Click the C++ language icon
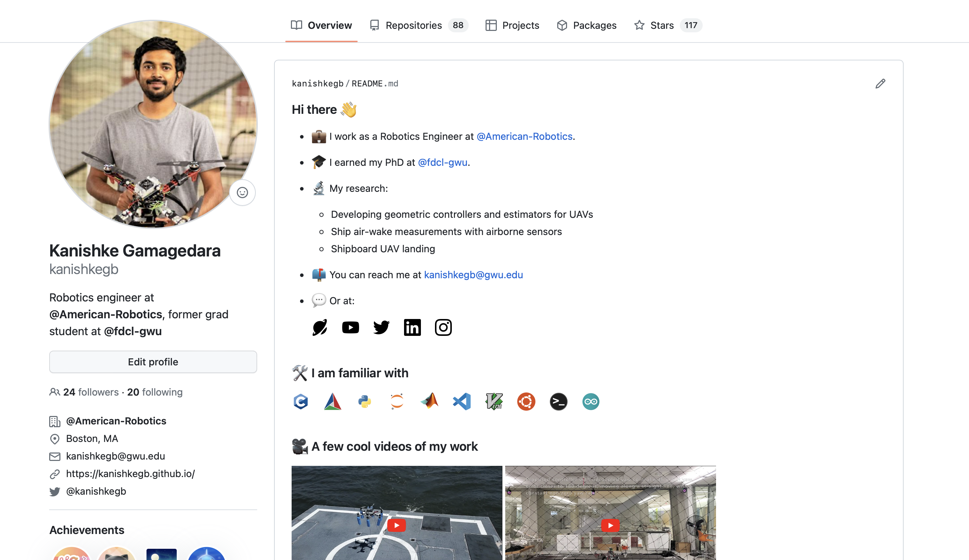969x560 pixels. [x=300, y=402]
